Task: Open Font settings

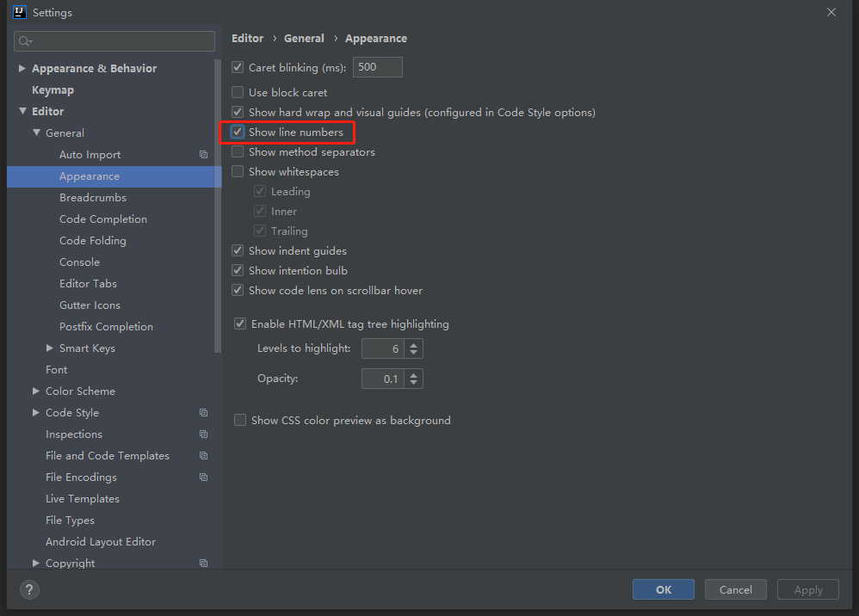Action: pyautogui.click(x=57, y=370)
